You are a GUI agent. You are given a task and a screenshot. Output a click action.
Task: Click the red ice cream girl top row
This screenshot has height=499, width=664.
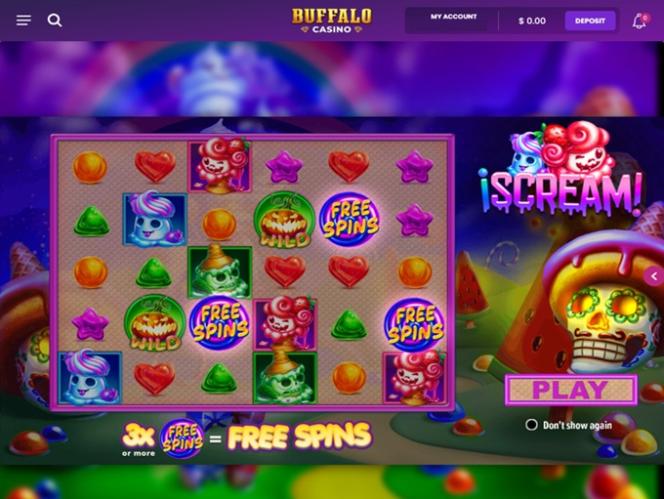tap(219, 165)
